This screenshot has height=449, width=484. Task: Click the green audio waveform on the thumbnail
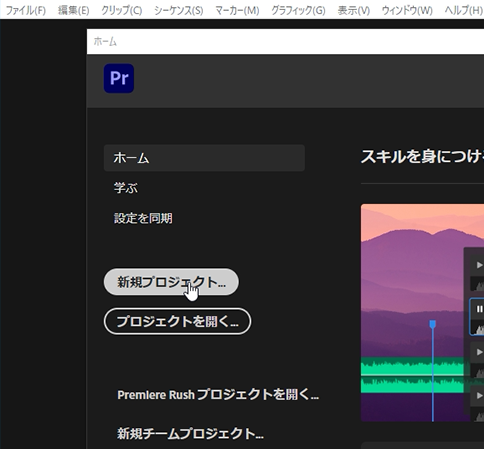point(412,375)
